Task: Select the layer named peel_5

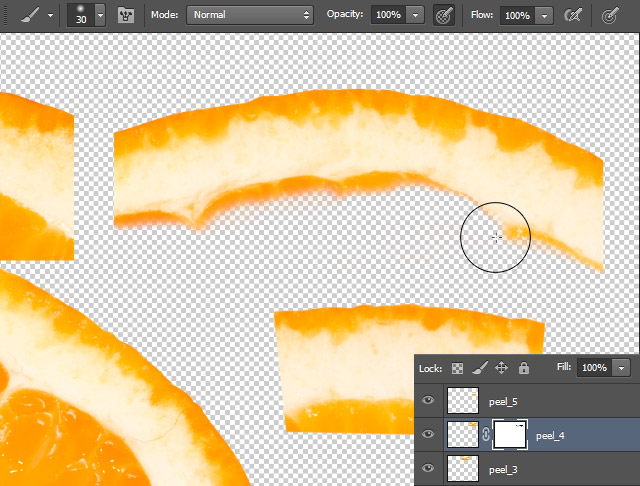Action: [503, 402]
